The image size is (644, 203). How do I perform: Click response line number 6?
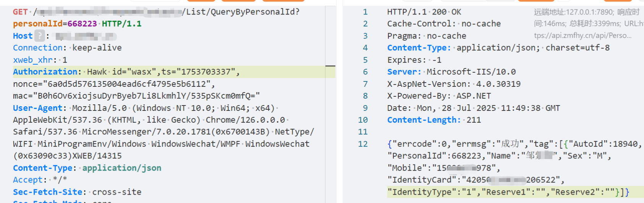[365, 72]
